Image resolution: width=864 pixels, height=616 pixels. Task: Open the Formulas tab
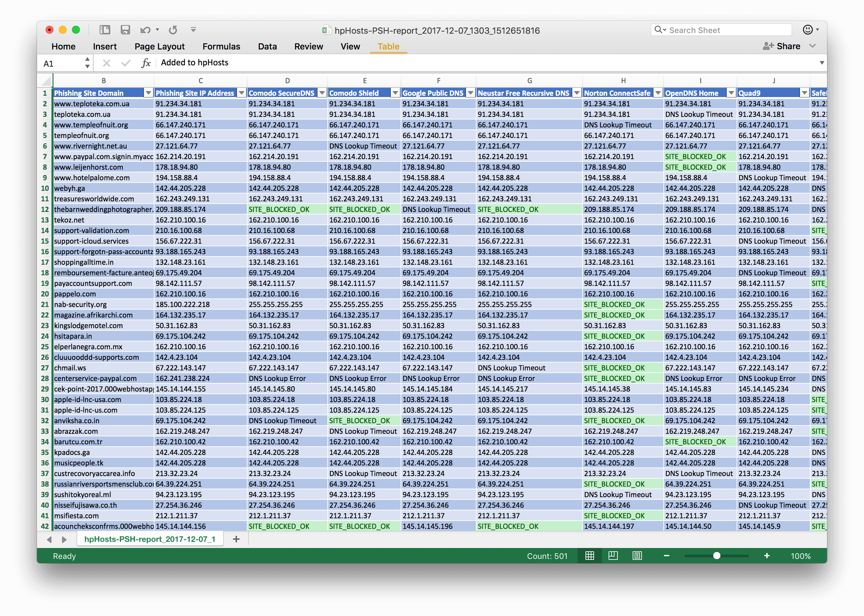[x=221, y=46]
